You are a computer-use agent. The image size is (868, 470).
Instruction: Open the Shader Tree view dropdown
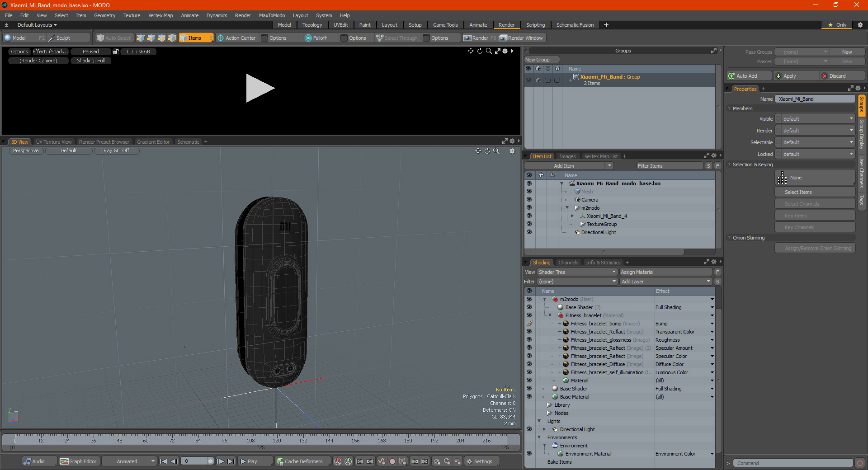pyautogui.click(x=577, y=272)
